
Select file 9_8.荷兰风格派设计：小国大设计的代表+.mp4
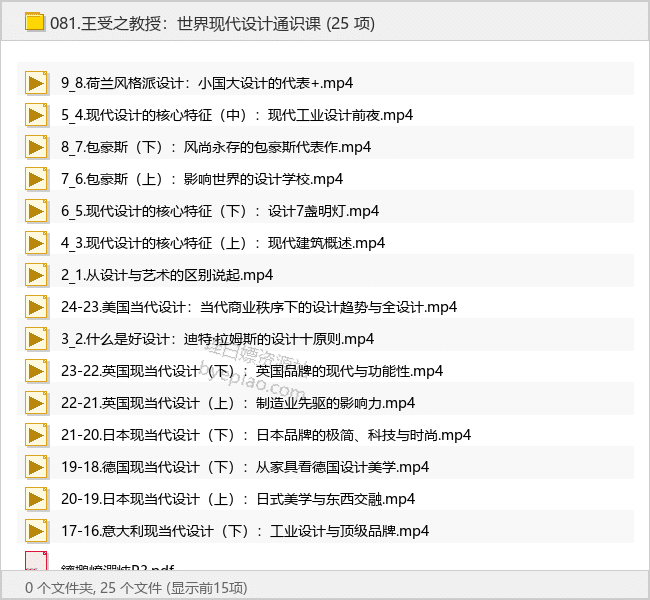[x=207, y=83]
